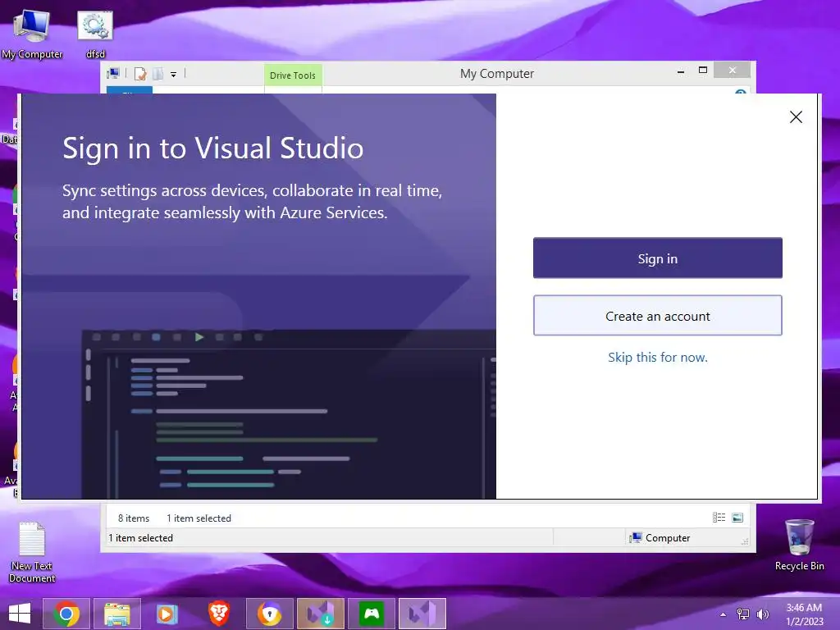This screenshot has height=630, width=840.
Task: Maximize the My Computer window
Action: (x=703, y=71)
